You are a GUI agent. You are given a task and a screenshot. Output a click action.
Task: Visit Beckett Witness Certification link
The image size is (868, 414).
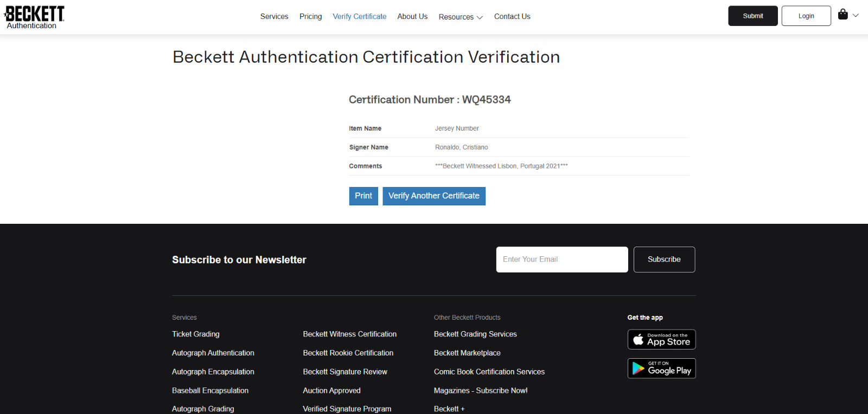click(349, 334)
